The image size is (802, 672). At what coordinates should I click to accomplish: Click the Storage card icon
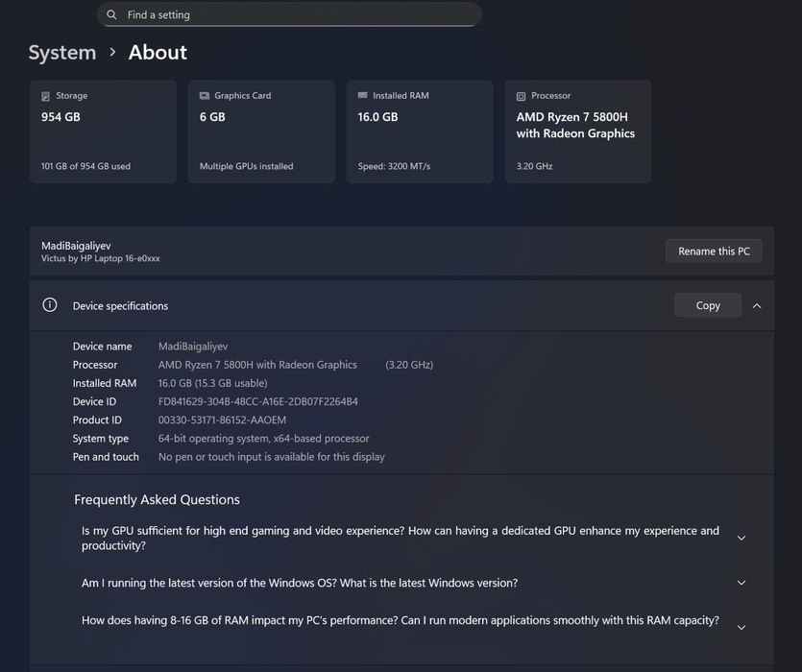pyautogui.click(x=45, y=96)
